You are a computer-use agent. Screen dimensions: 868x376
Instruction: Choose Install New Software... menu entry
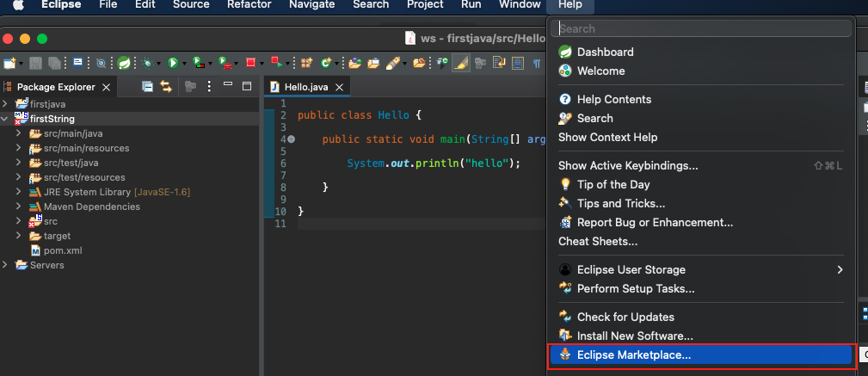coord(700,336)
